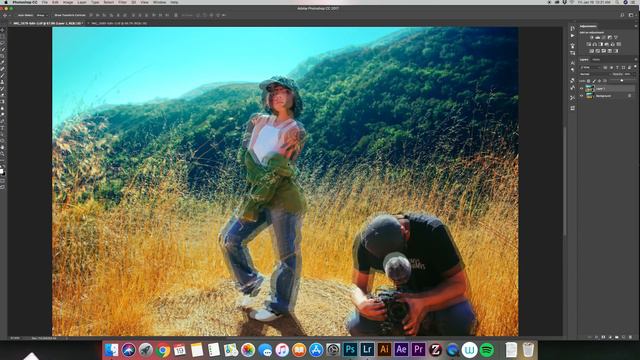Add an Exposure adjustment layer
Screen dimensions: 640x360
pyautogui.click(x=610, y=37)
